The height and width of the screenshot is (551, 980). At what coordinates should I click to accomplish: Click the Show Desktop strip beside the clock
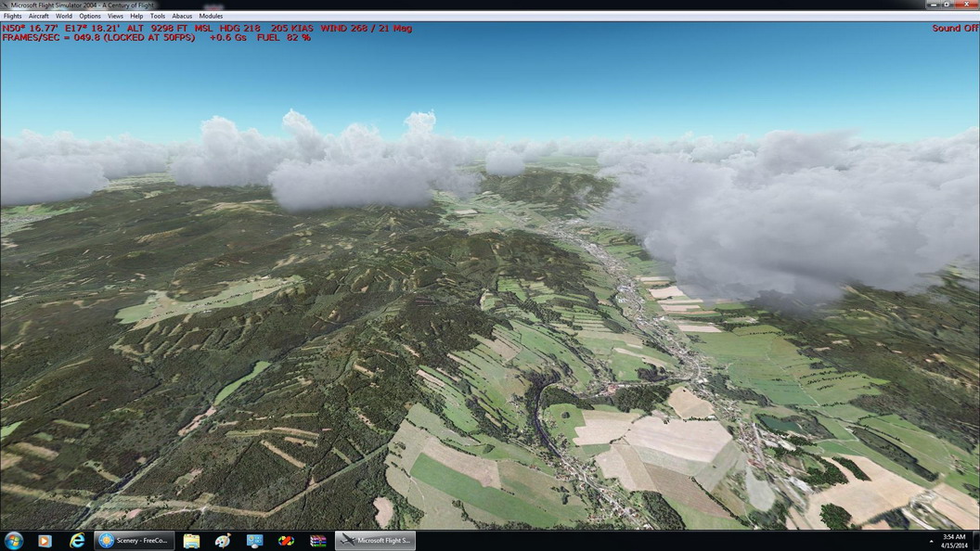(x=975, y=541)
